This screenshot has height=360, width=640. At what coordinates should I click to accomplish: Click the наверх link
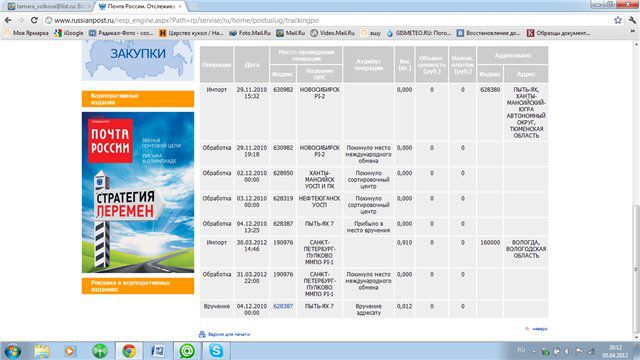pyautogui.click(x=540, y=329)
